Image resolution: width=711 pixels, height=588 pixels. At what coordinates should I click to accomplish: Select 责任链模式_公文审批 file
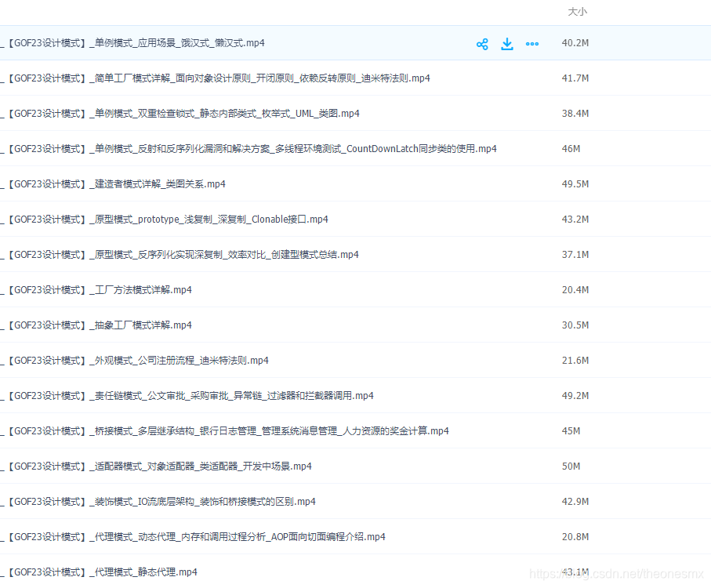pyautogui.click(x=187, y=397)
